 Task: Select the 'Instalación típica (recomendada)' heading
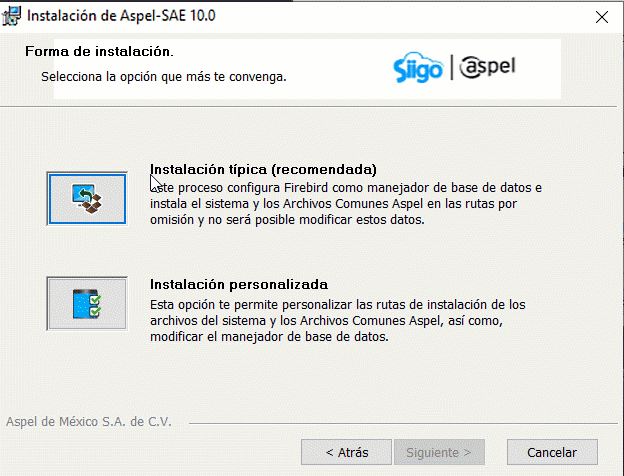tap(263, 168)
